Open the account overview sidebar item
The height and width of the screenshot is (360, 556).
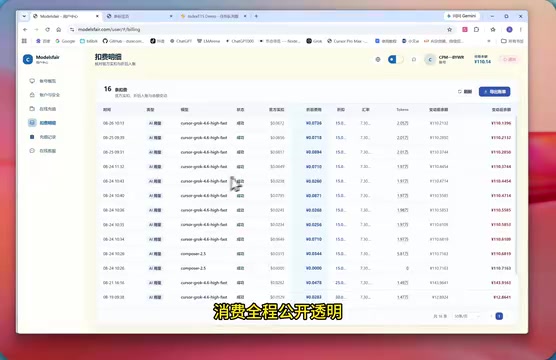(x=43, y=81)
